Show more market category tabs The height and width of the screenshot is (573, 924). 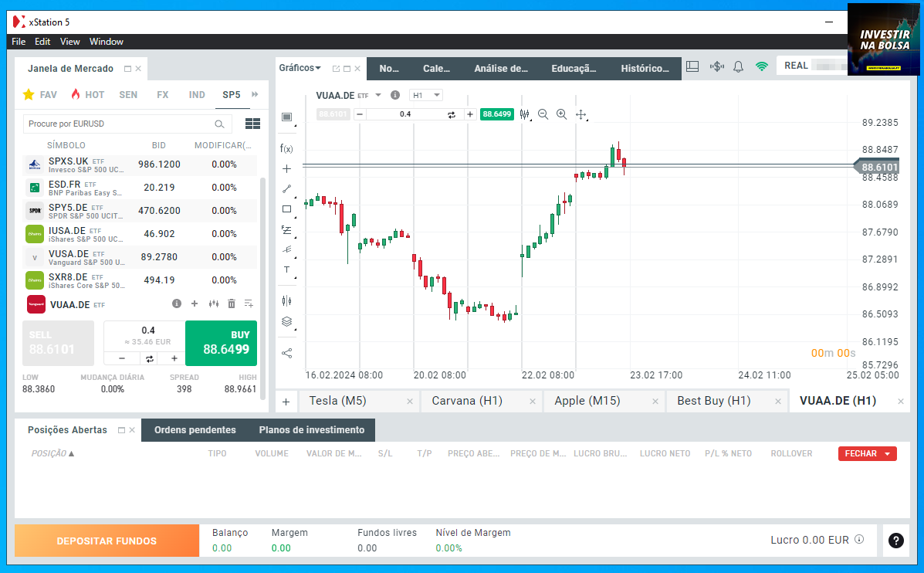click(255, 94)
